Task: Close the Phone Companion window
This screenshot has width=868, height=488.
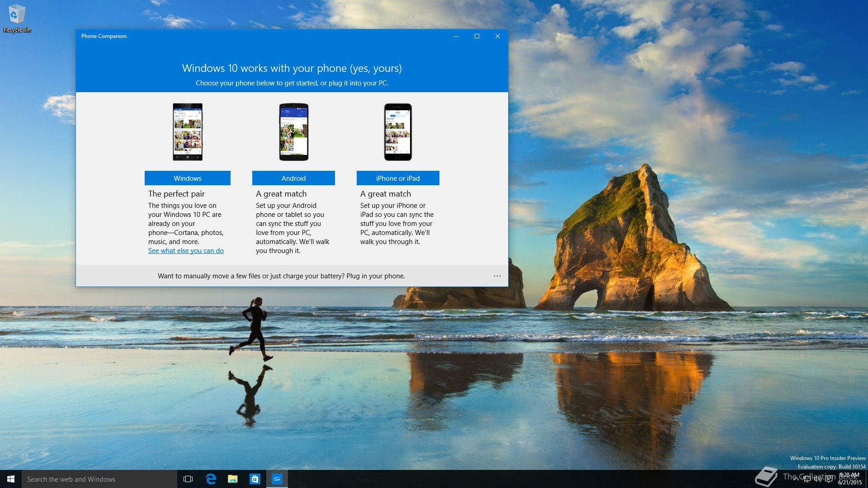Action: [498, 36]
